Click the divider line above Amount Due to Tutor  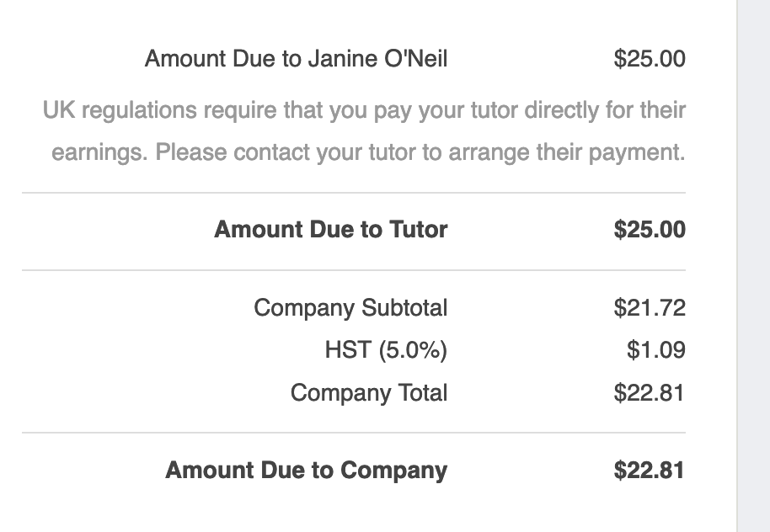354,193
